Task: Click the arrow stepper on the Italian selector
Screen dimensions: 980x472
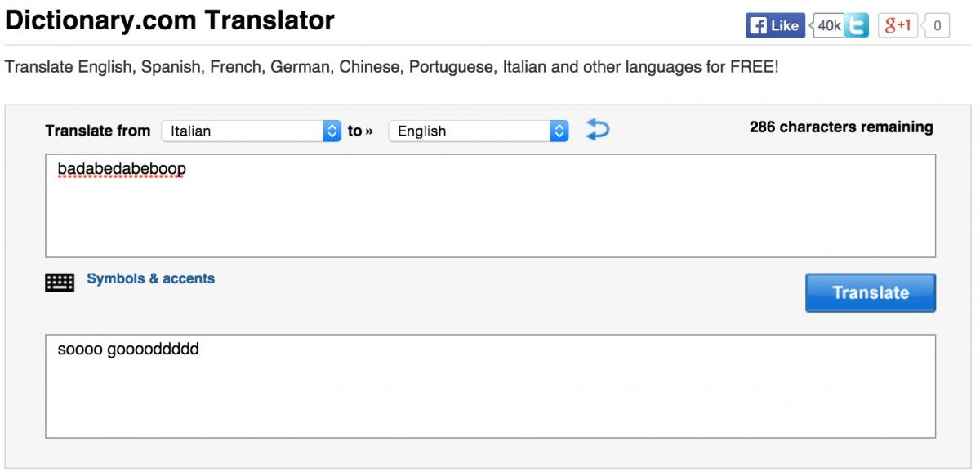Action: pos(332,131)
